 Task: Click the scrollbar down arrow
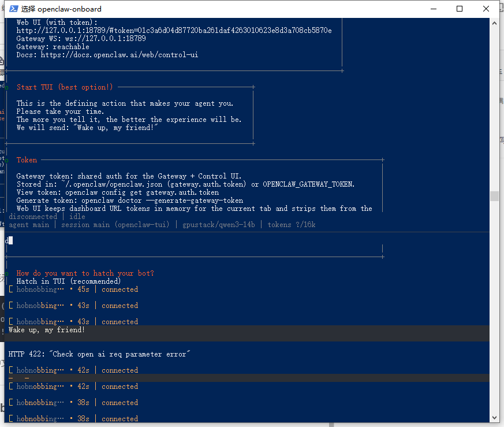(x=494, y=418)
